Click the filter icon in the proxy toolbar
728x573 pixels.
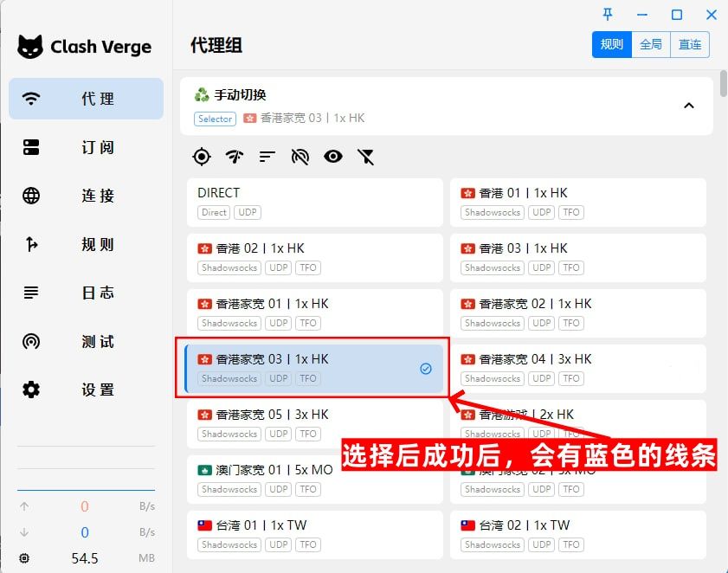pyautogui.click(x=365, y=157)
